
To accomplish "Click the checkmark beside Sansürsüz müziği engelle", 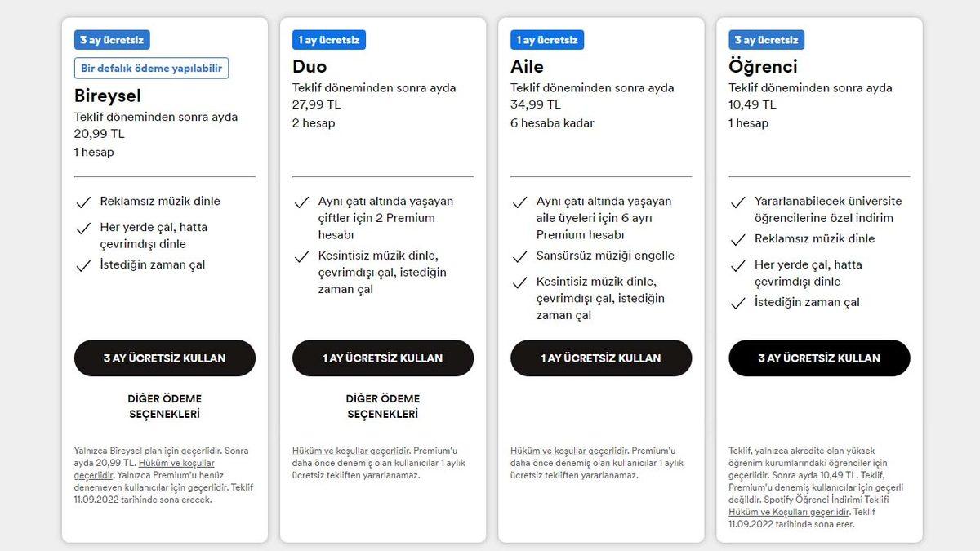I will point(520,256).
